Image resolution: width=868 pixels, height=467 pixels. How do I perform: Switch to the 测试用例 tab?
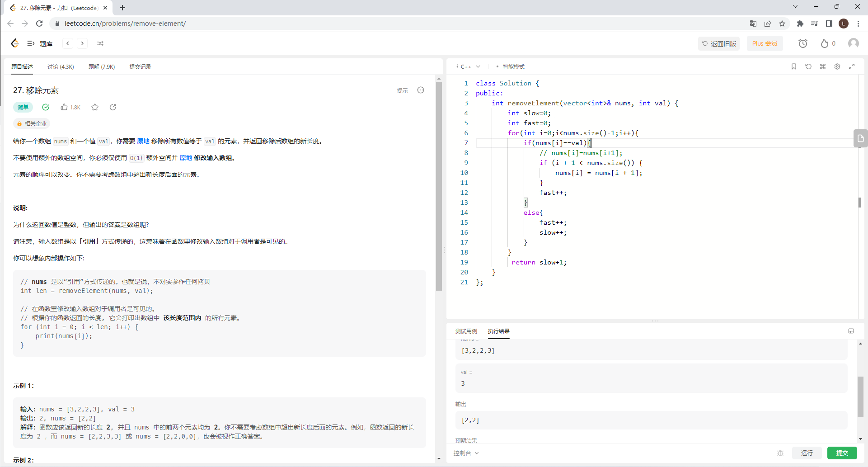point(466,331)
